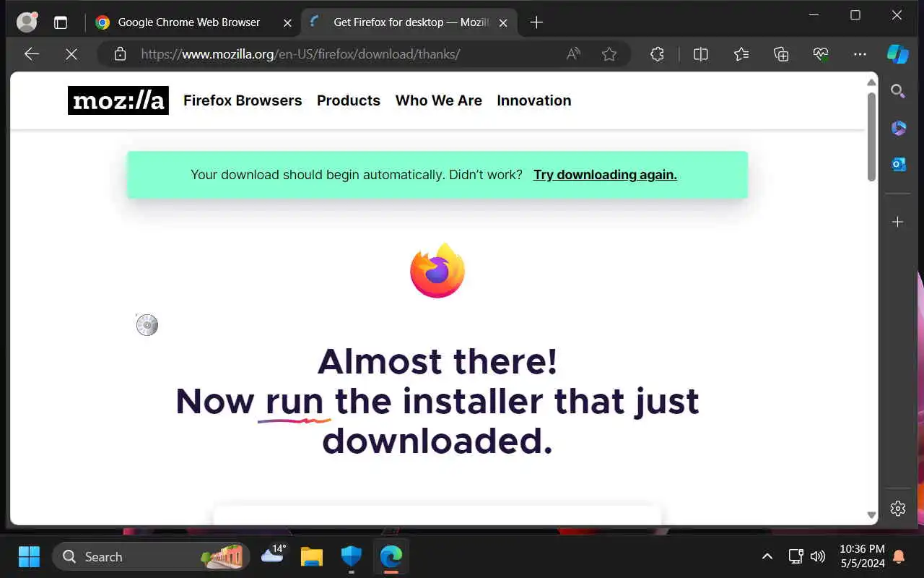Viewport: 924px width, 578px height.
Task: Click the Firefox logo image
Action: pos(437,271)
